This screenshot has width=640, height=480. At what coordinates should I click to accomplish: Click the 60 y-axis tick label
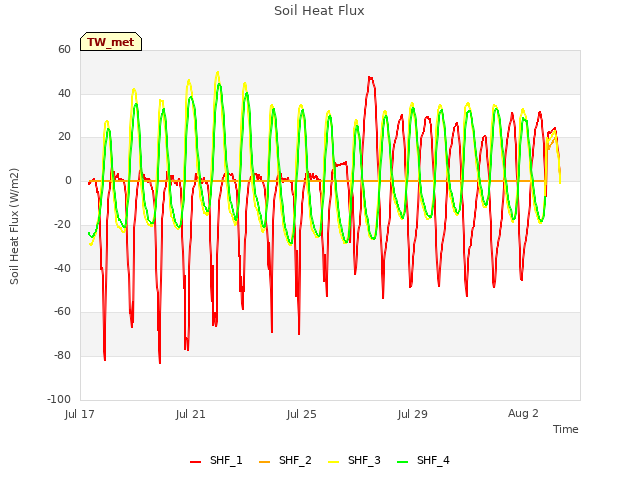[x=64, y=49]
